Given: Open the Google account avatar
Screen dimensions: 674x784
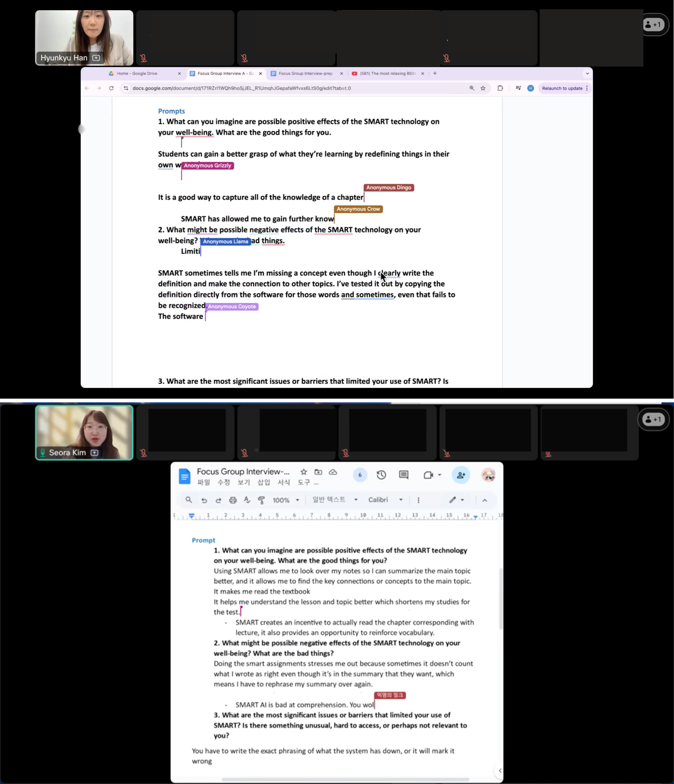Looking at the screenshot, I should coord(488,475).
